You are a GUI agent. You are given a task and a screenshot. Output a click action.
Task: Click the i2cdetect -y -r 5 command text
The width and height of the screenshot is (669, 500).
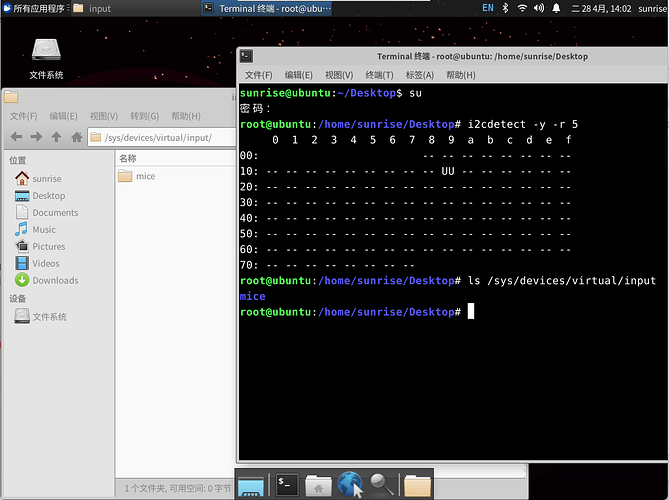pos(523,124)
